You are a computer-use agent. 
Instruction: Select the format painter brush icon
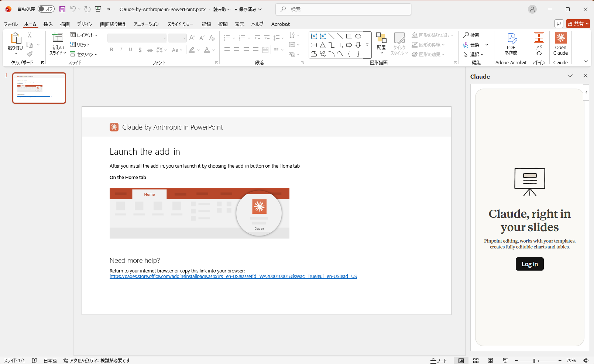pyautogui.click(x=30, y=54)
